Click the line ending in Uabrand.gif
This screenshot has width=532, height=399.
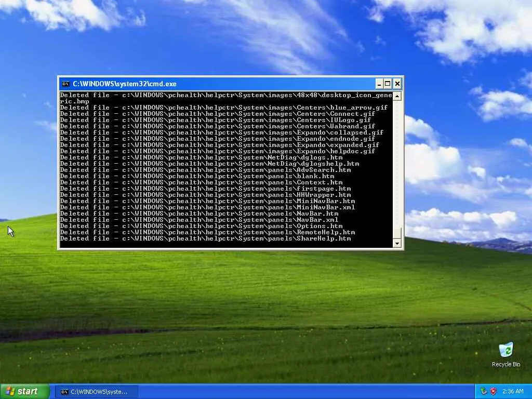pyautogui.click(x=218, y=126)
